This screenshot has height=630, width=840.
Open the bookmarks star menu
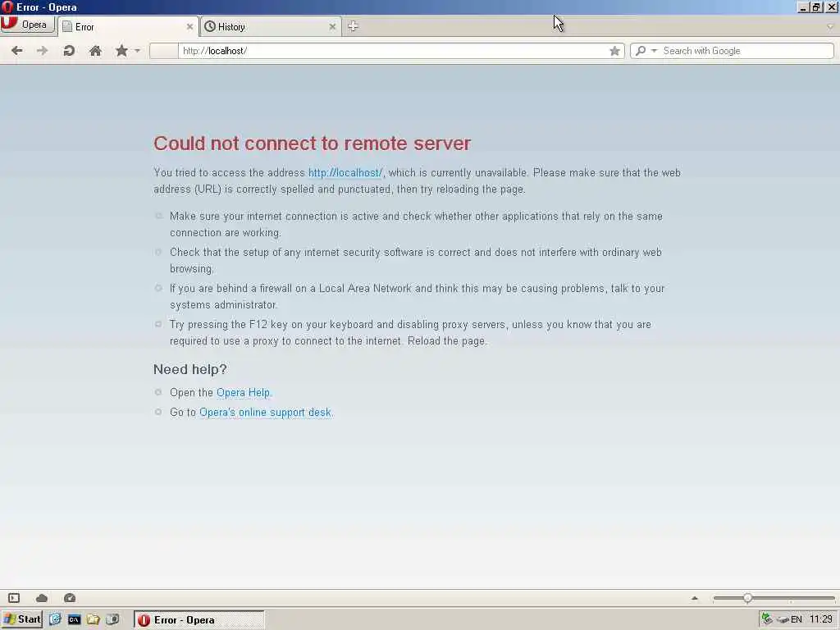click(x=121, y=51)
